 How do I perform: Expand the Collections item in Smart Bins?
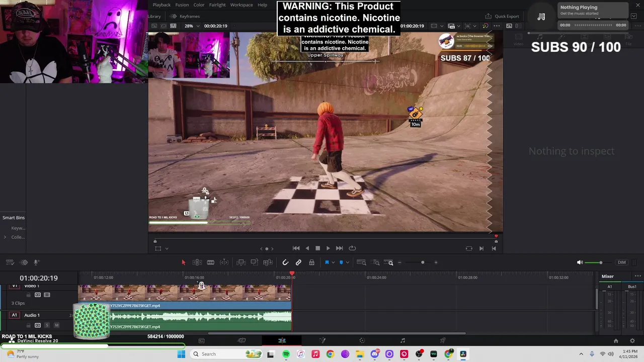(5, 237)
